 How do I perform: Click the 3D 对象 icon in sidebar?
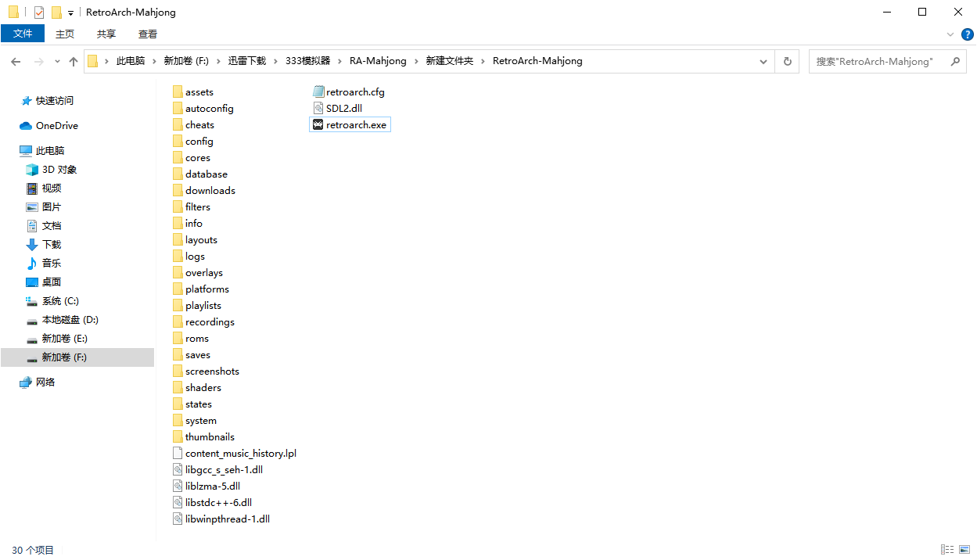click(32, 169)
